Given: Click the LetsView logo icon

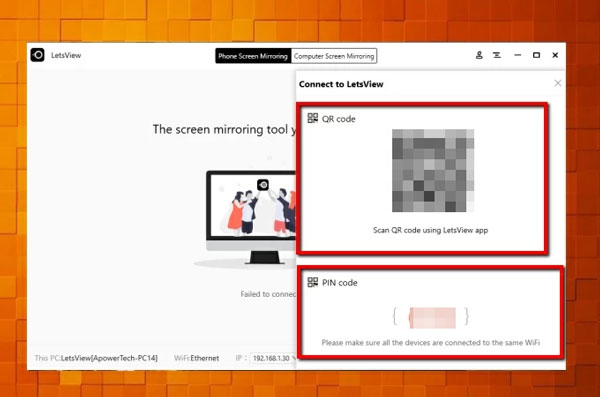Looking at the screenshot, I should tap(38, 55).
